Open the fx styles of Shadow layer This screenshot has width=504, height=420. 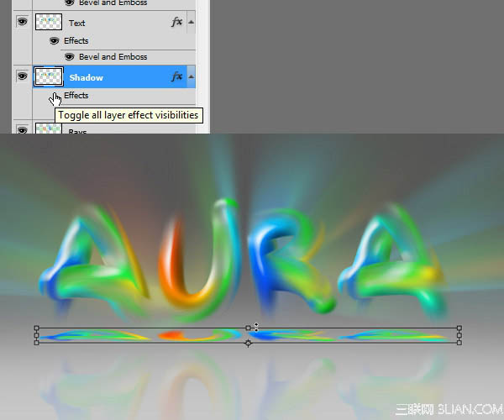pos(177,76)
